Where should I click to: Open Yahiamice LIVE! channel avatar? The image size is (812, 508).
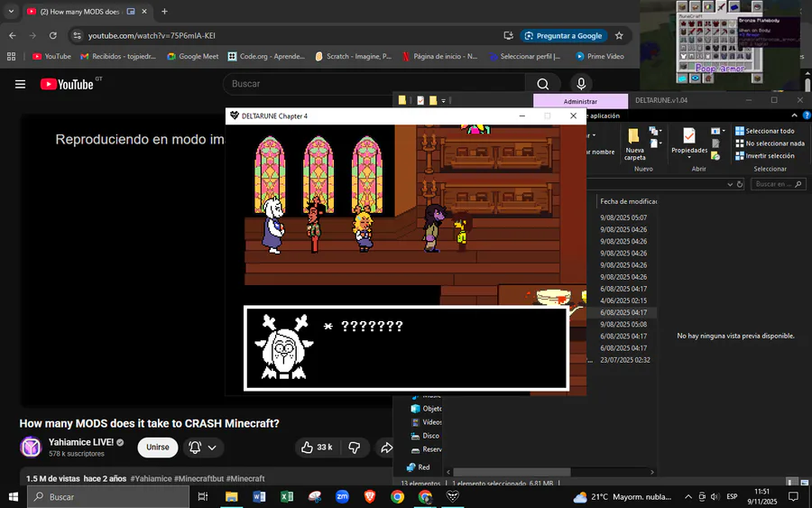(x=31, y=447)
